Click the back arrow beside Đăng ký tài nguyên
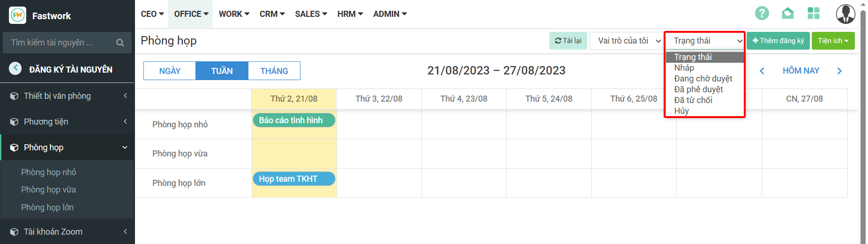 pos(15,68)
